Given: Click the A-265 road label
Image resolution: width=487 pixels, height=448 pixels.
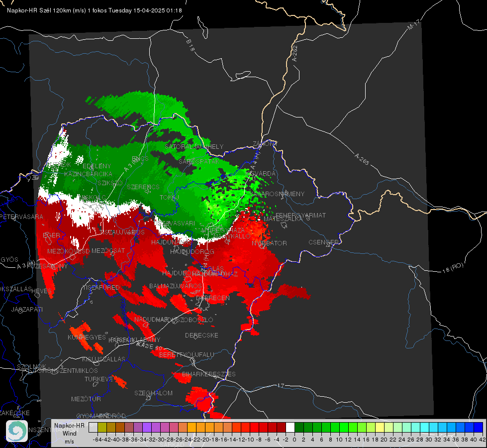Looking at the screenshot, I should tap(362, 159).
